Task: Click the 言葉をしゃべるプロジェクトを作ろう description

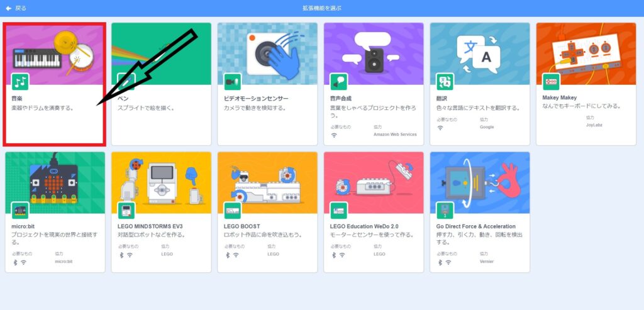Action: point(373,112)
